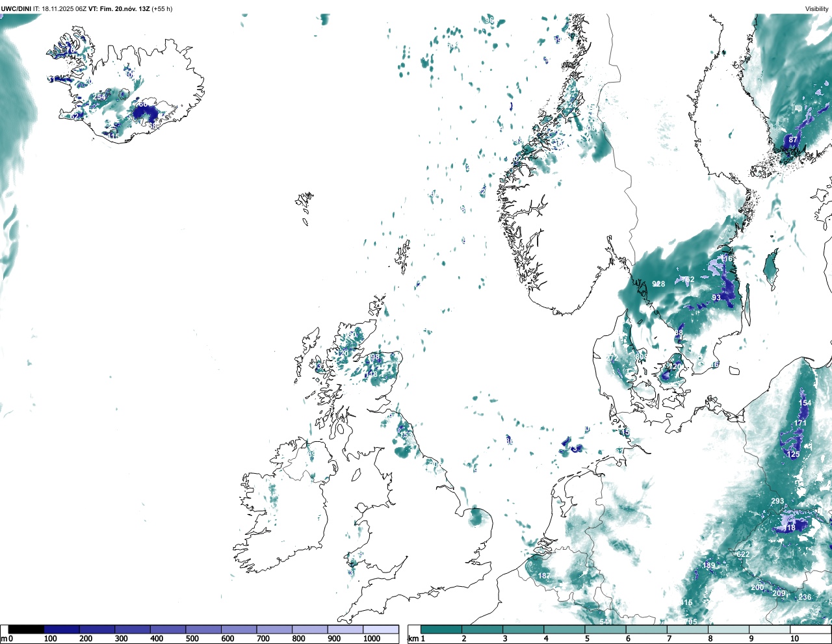The height and width of the screenshot is (644, 832).
Task: Click the '18.11.2025 06Z' init time text
Action: (64, 8)
